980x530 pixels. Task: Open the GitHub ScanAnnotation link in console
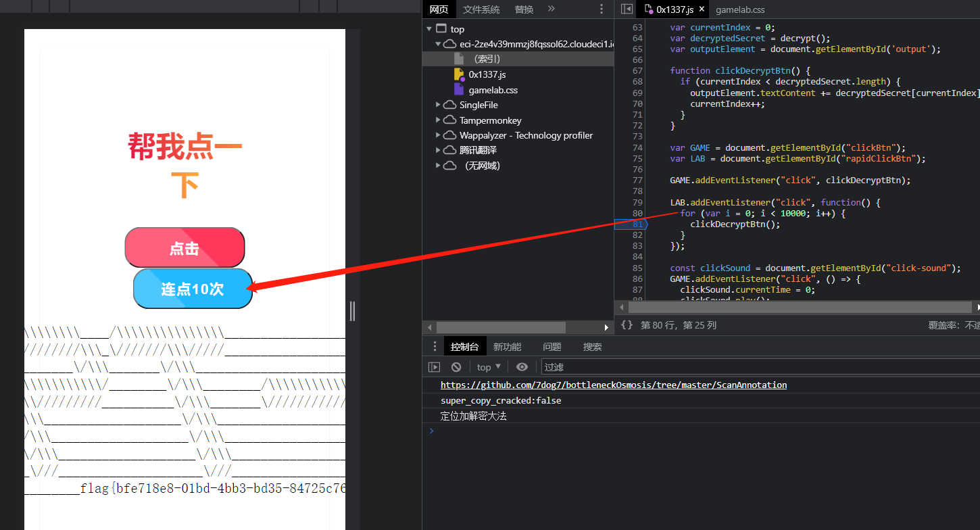(x=614, y=385)
